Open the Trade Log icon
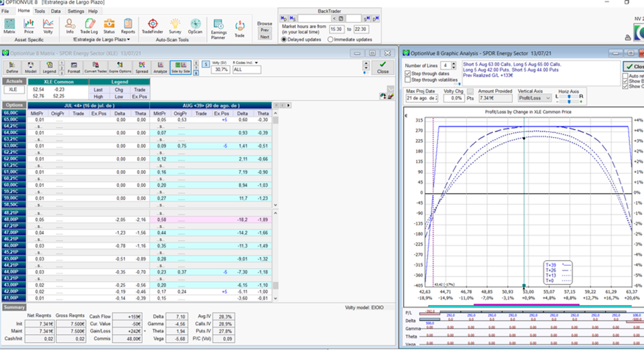This screenshot has width=644, height=350. [89, 26]
